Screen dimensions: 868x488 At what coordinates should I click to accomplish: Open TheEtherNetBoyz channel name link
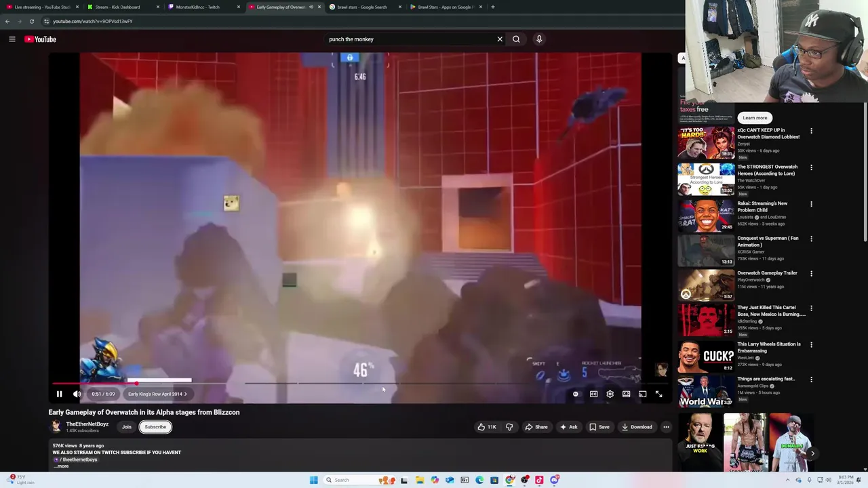tap(87, 424)
